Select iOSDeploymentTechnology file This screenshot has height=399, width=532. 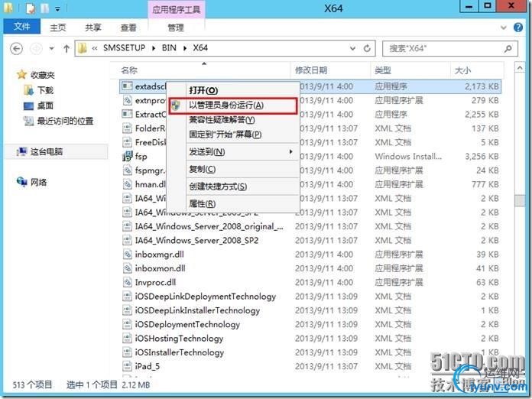(x=187, y=324)
